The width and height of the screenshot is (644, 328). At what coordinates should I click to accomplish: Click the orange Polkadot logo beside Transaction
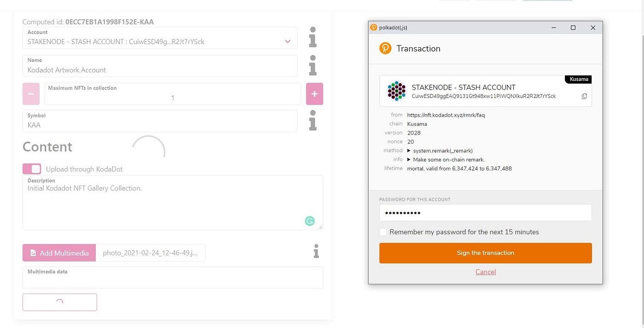[x=385, y=48]
